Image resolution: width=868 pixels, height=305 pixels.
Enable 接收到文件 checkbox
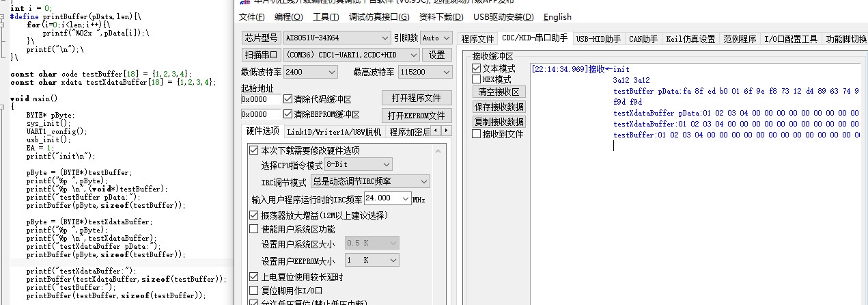(477, 134)
